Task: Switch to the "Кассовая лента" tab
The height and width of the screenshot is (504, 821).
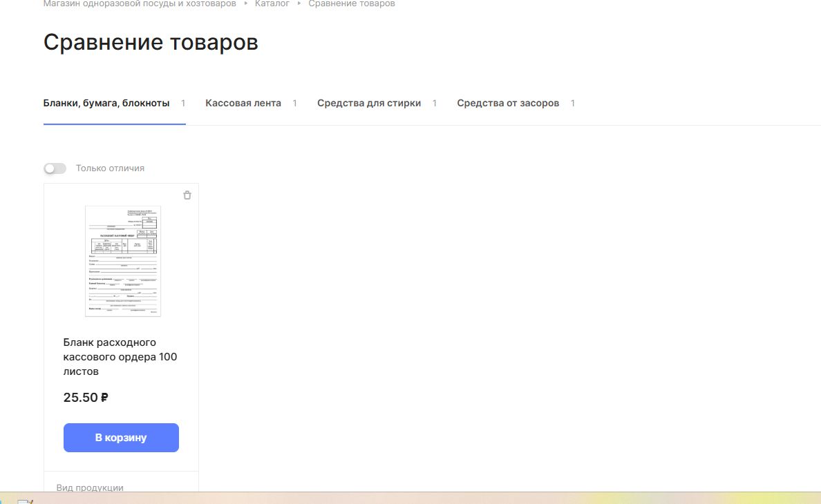Action: (243, 104)
